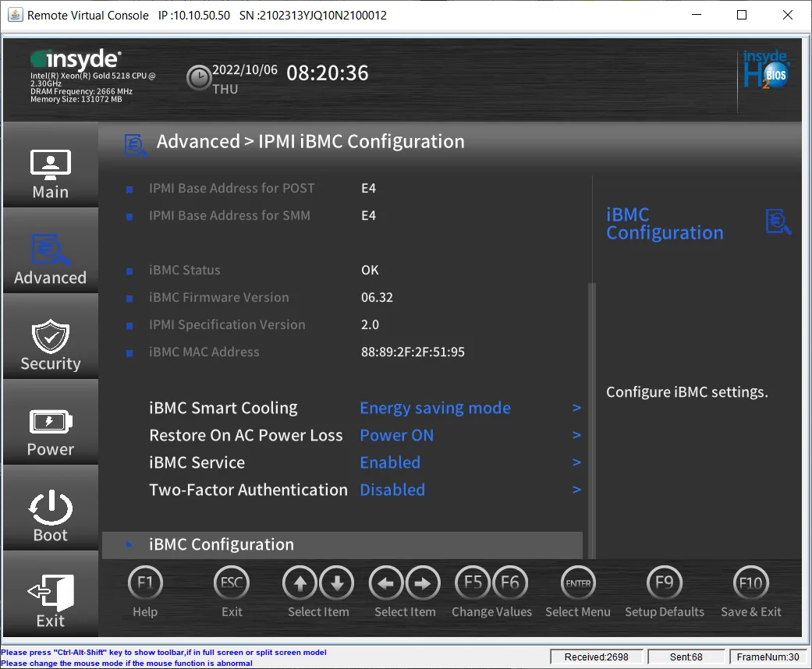The height and width of the screenshot is (669, 812).
Task: Switch to the Advanced tab
Action: click(50, 251)
